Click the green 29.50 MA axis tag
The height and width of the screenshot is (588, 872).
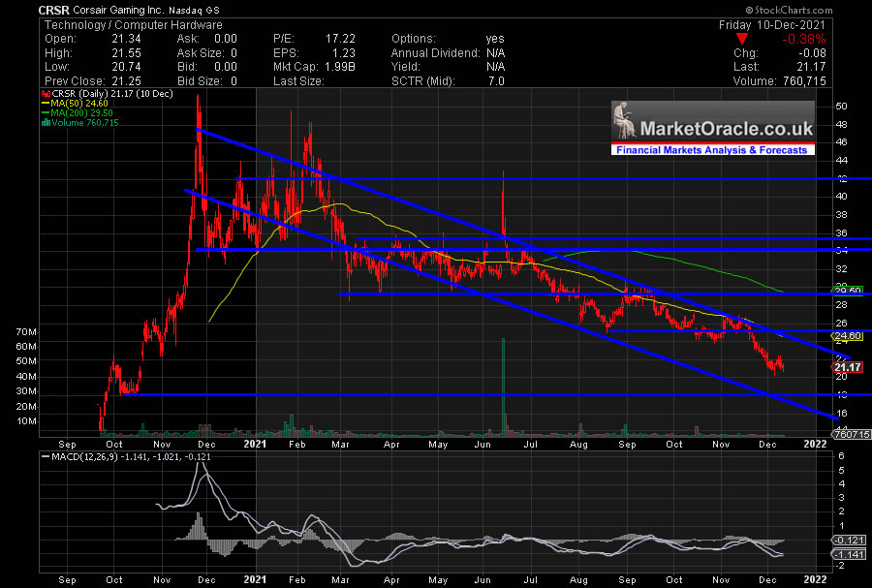point(848,291)
